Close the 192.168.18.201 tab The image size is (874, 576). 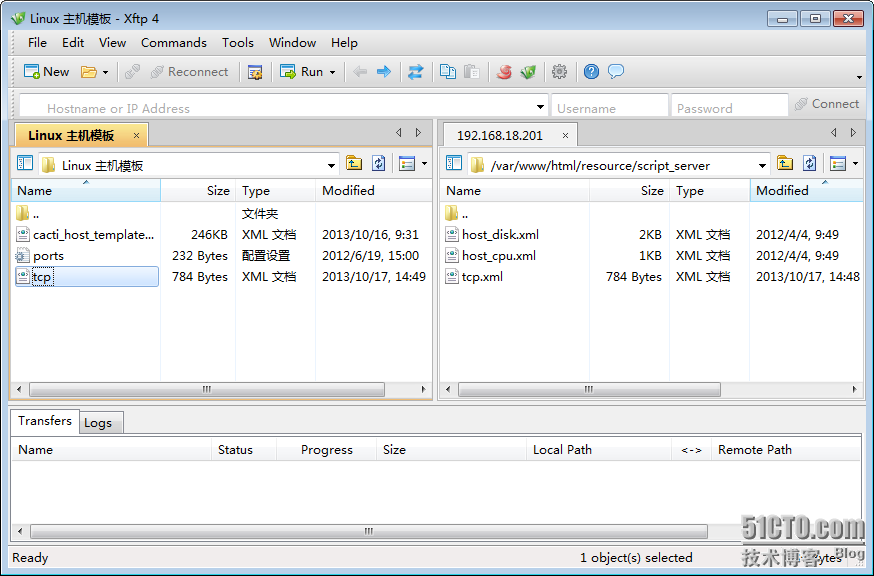565,135
